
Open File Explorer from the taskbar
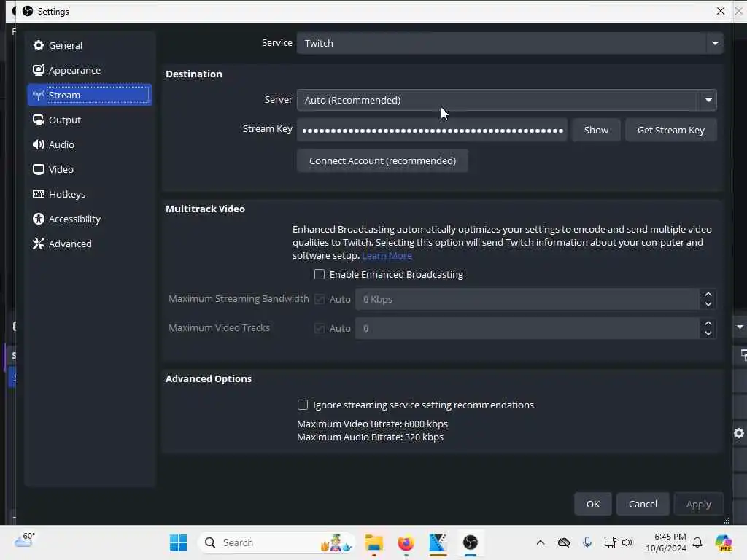coord(374,542)
